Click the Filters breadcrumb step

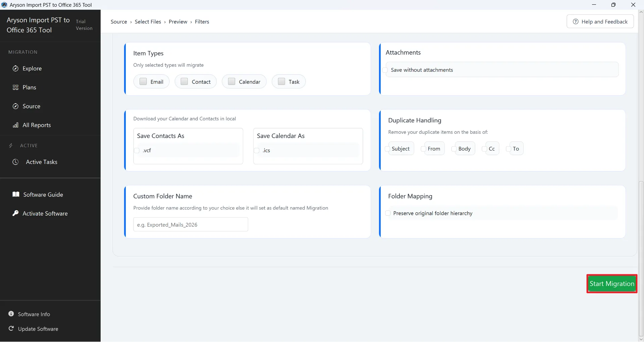pyautogui.click(x=202, y=22)
